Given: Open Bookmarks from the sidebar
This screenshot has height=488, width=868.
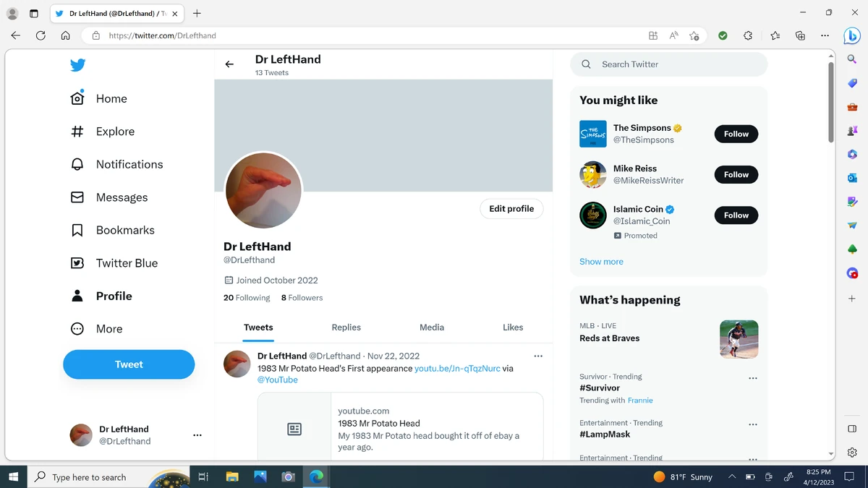Looking at the screenshot, I should [x=77, y=230].
